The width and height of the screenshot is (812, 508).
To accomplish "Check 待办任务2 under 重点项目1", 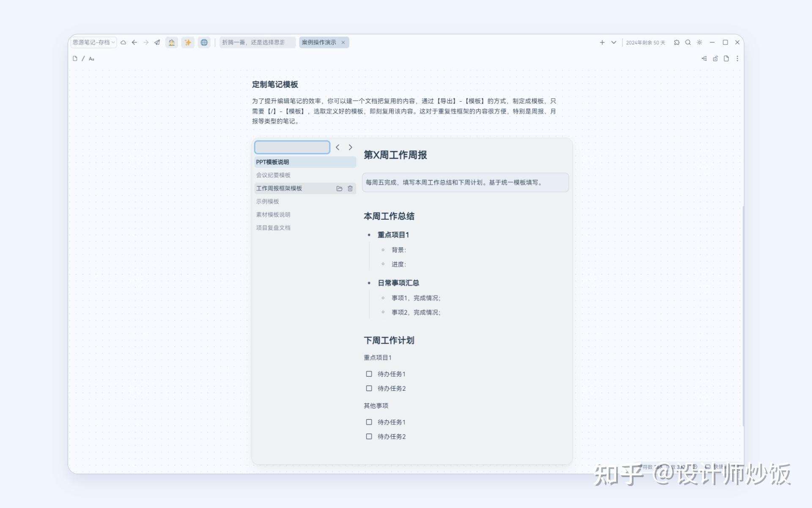I will click(x=369, y=388).
